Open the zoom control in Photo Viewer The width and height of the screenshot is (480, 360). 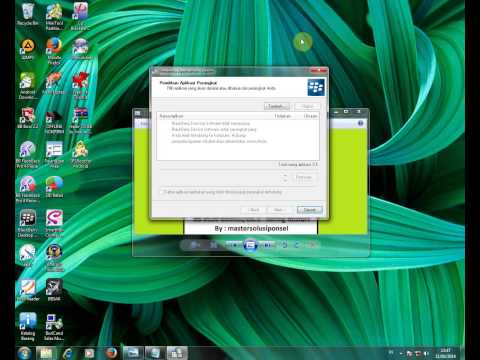194,245
